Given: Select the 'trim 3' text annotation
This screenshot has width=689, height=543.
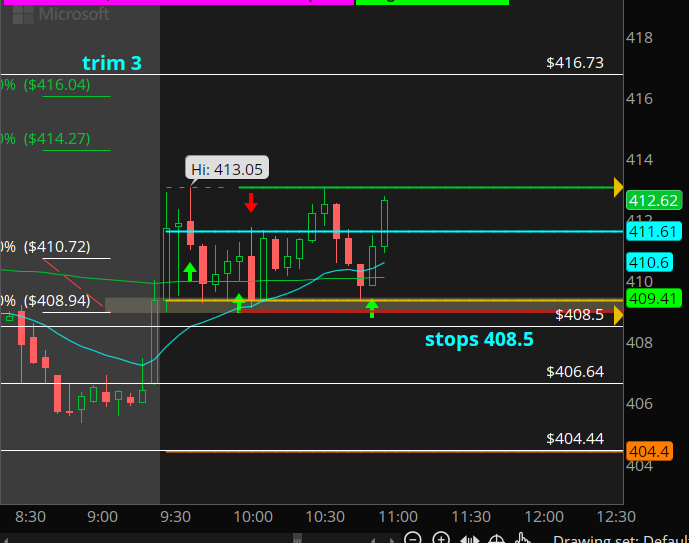Looking at the screenshot, I should tap(112, 63).
